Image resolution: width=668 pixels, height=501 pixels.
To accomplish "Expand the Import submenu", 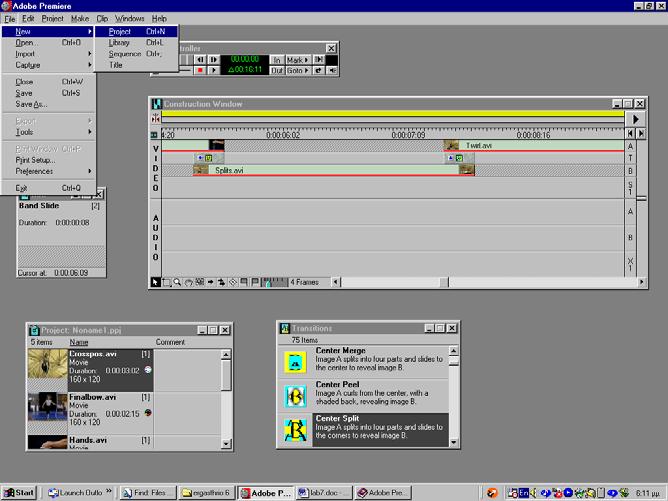I will click(49, 54).
